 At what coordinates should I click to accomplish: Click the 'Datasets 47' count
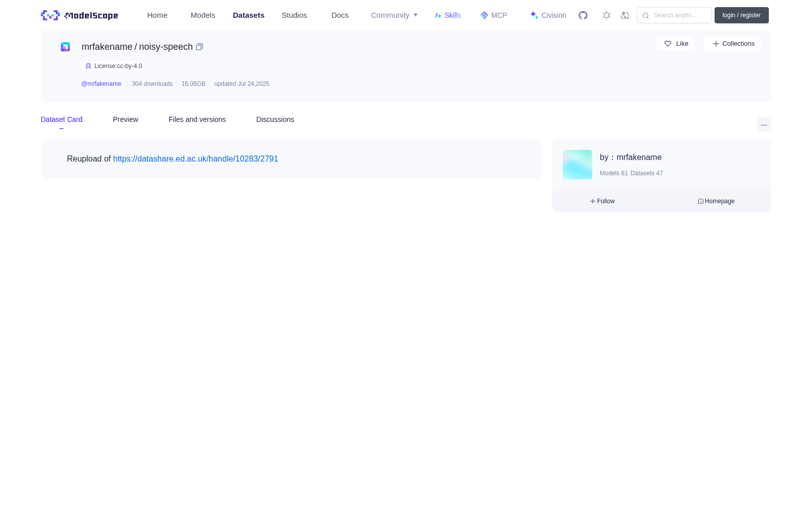coord(647,173)
